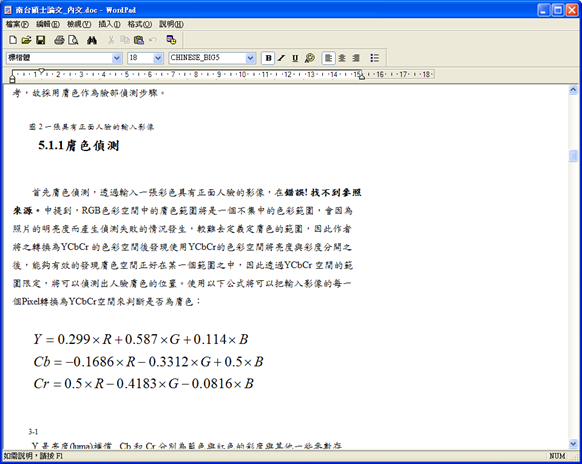Screen dimensions: 582x464
Task: Apply center alignment button
Action: (342, 58)
